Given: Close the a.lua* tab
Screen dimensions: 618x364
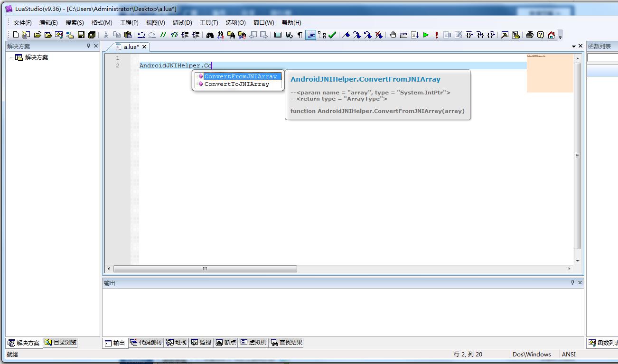Looking at the screenshot, I should point(144,47).
